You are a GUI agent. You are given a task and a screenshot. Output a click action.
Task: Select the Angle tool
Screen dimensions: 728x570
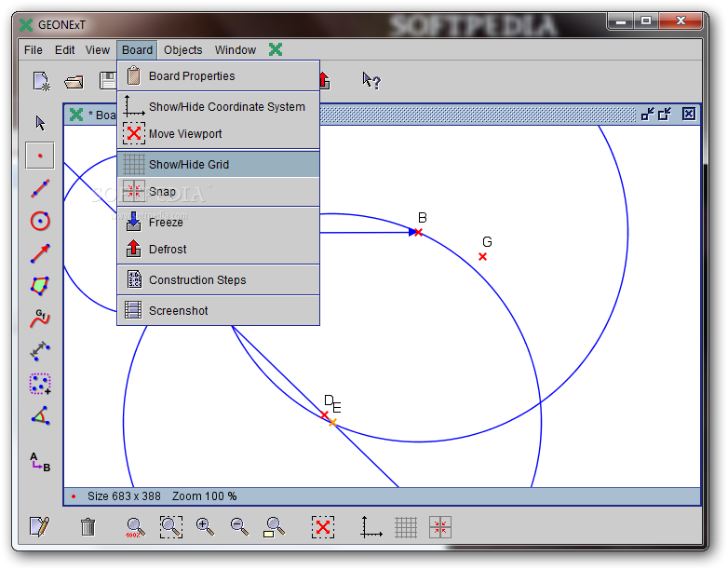pyautogui.click(x=40, y=415)
